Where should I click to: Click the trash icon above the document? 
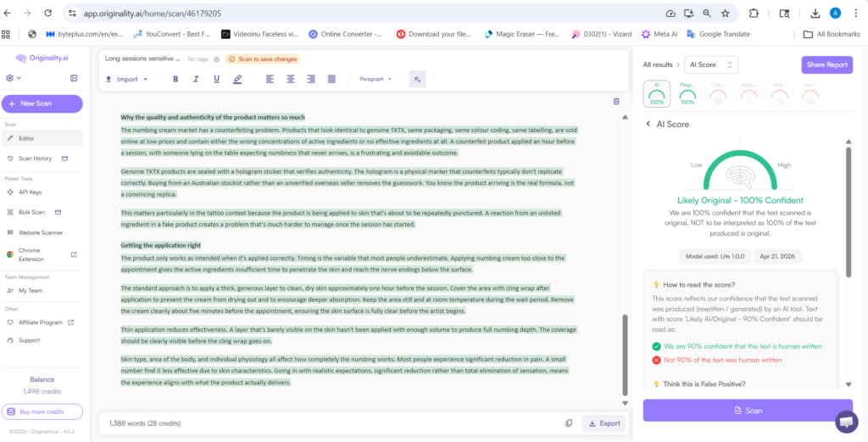point(616,101)
